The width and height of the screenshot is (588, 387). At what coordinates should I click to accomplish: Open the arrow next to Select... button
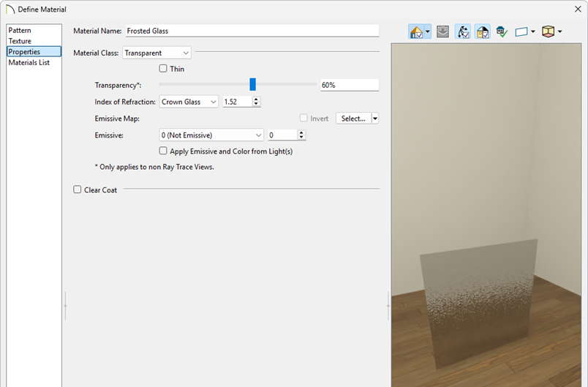pos(374,119)
